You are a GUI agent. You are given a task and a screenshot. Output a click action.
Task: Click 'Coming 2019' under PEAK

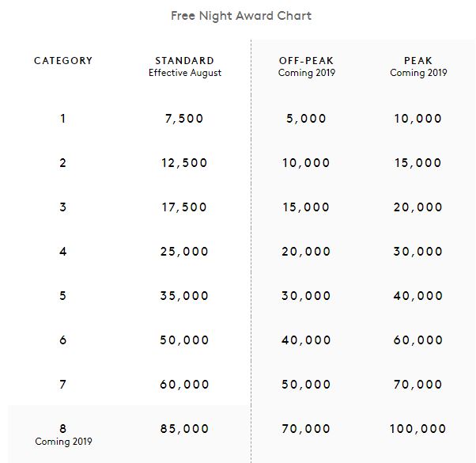click(418, 74)
